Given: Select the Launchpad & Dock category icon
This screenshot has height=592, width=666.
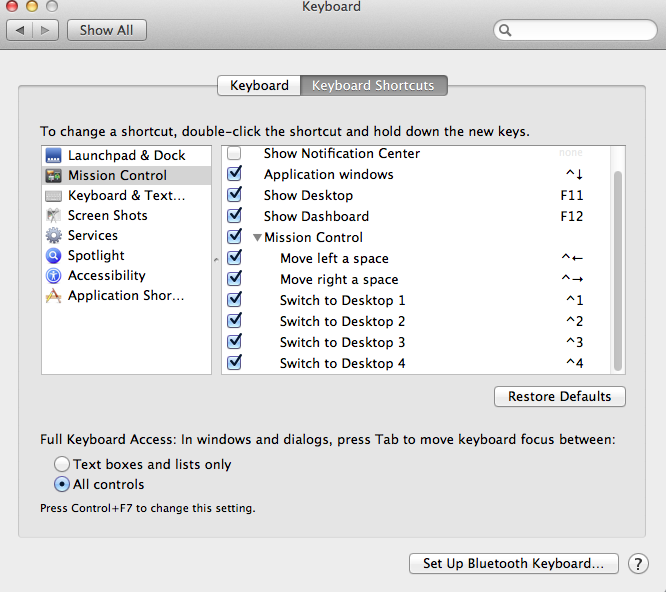Looking at the screenshot, I should pos(53,156).
